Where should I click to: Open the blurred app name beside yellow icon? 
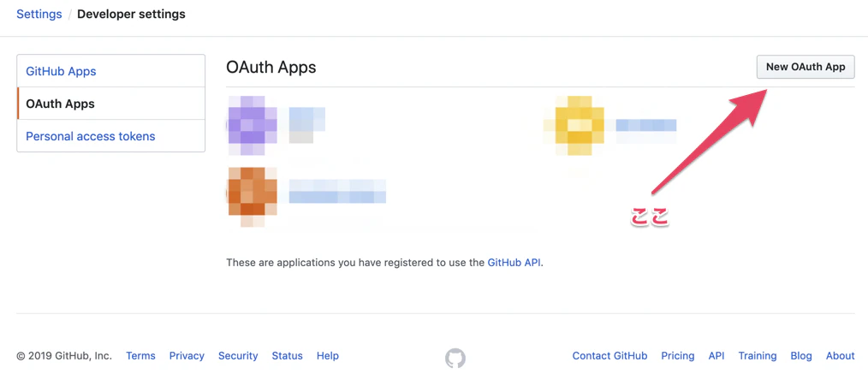646,125
